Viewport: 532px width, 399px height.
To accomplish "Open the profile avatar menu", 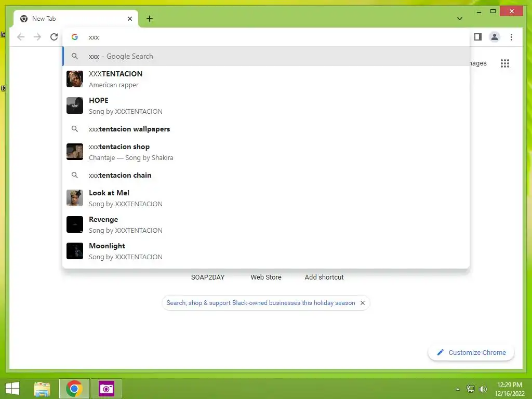I will coord(495,37).
